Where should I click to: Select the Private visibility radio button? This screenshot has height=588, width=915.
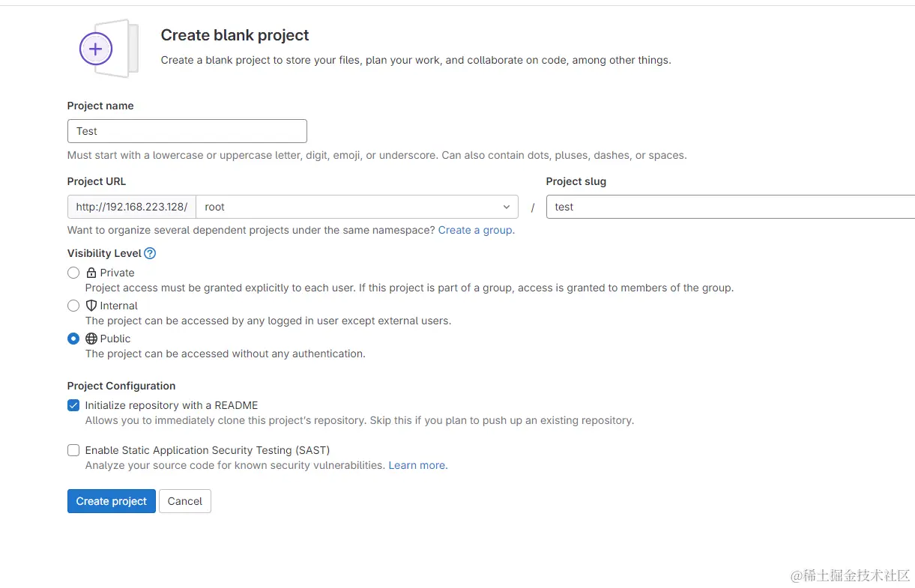tap(73, 273)
